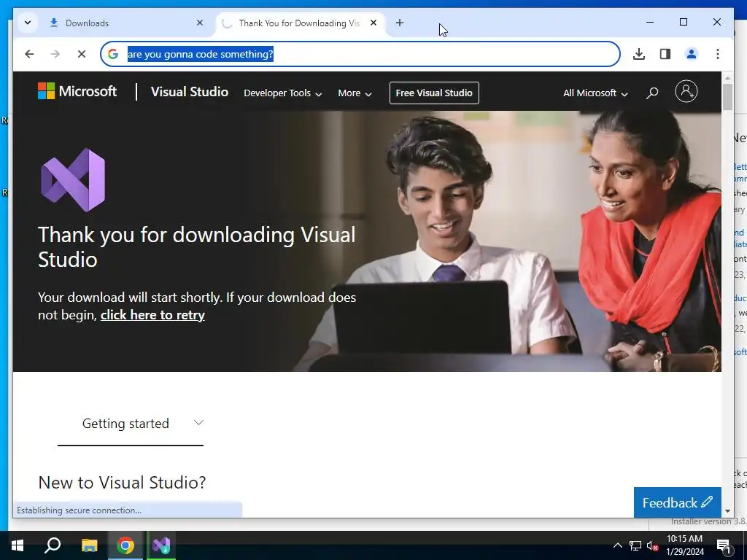Image resolution: width=747 pixels, height=560 pixels.
Task: Expand the All Microsoft menu
Action: pyautogui.click(x=595, y=93)
